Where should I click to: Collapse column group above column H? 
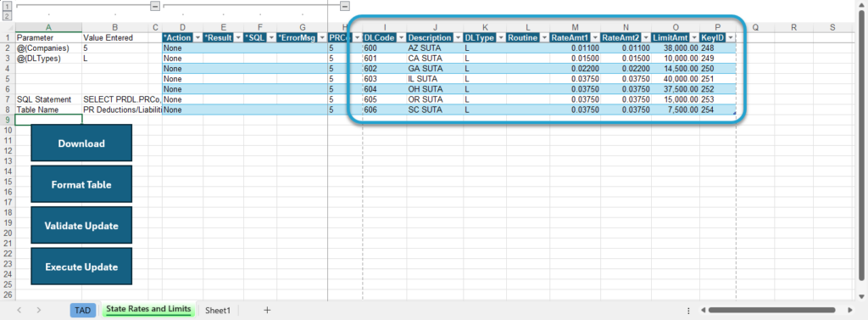coord(345,6)
